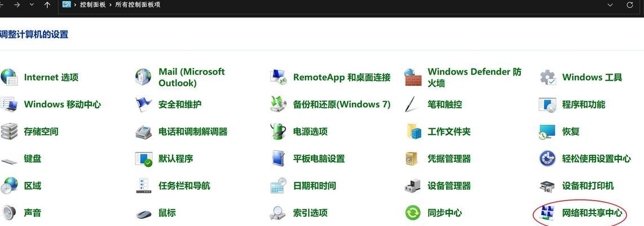Click 所有控制面板项 in the address breadcrumb
Image resolution: width=644 pixels, height=226 pixels.
[138, 5]
